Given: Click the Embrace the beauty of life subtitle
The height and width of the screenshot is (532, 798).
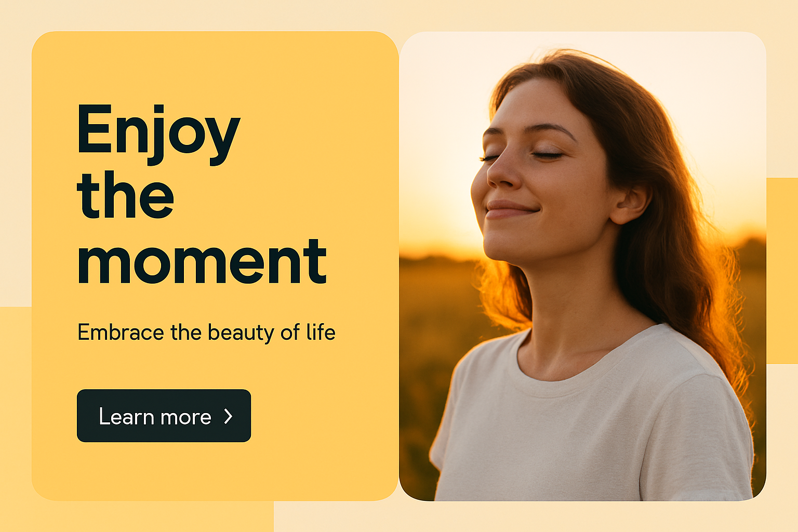Looking at the screenshot, I should pos(206,332).
